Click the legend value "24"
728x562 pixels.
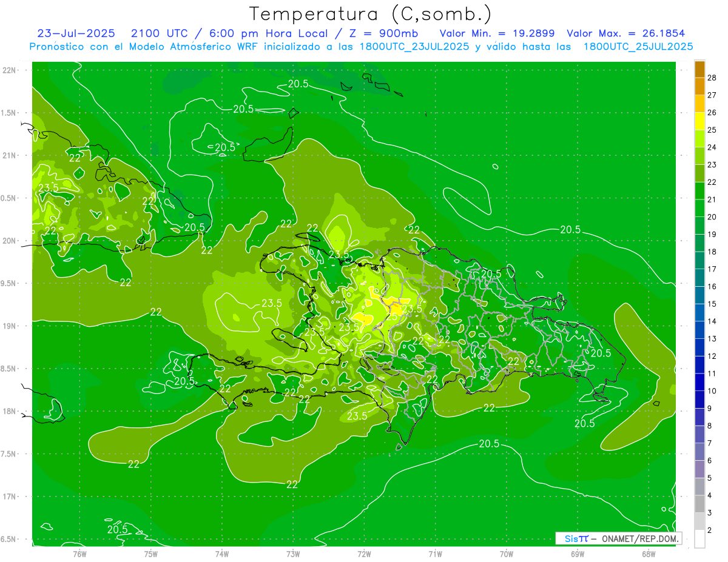[x=712, y=147]
